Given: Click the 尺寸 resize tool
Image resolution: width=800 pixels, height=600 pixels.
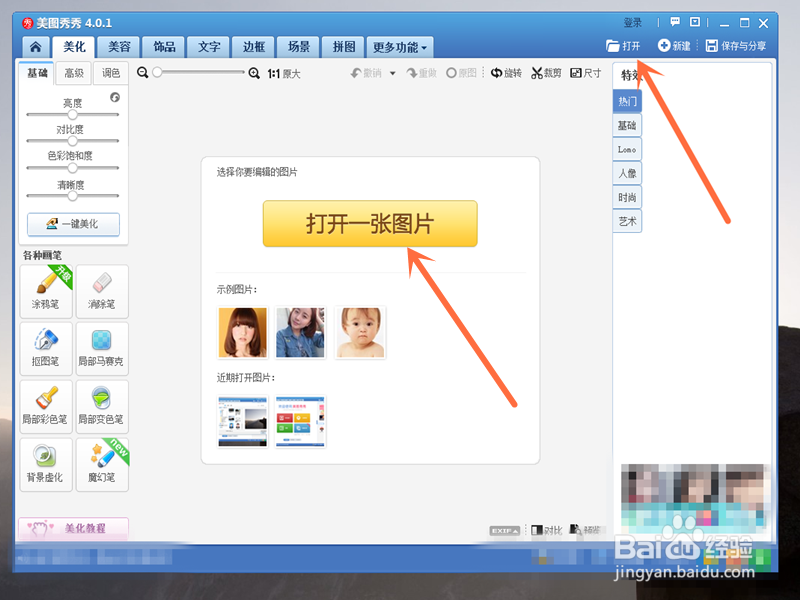Looking at the screenshot, I should [x=586, y=73].
